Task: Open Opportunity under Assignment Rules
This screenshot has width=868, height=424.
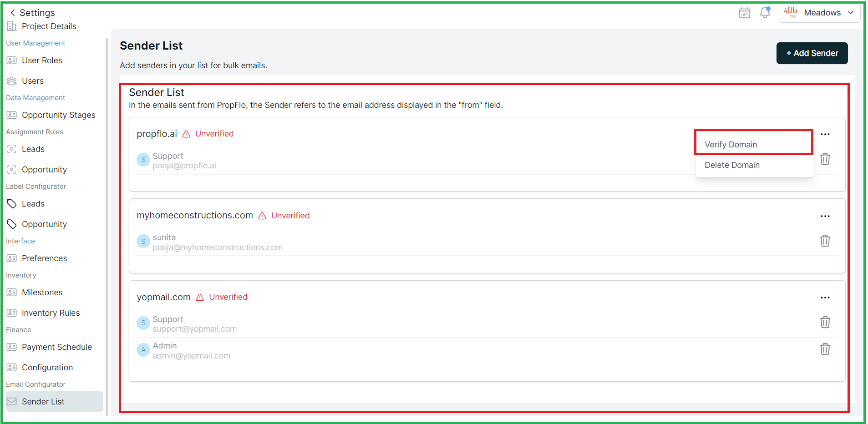Action: coord(44,170)
